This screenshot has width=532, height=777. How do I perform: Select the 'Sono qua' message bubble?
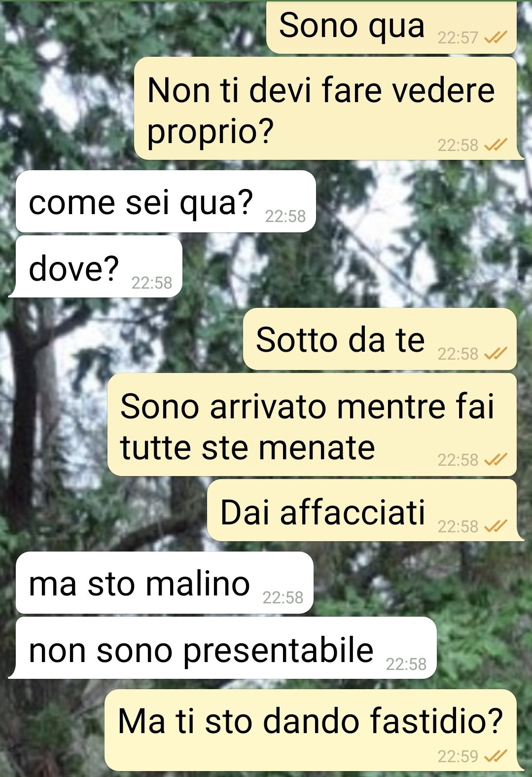pyautogui.click(x=391, y=27)
